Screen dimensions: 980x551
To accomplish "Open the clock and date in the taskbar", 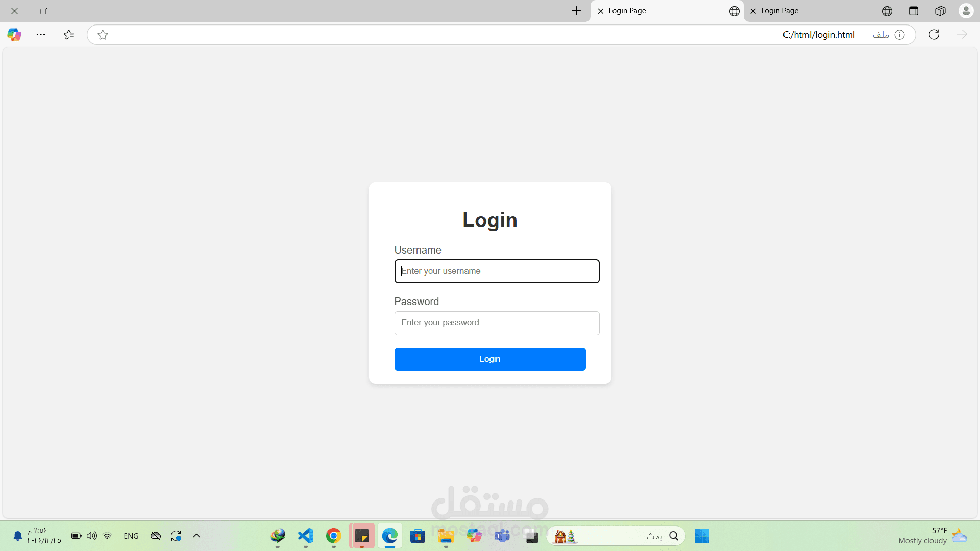I will pyautogui.click(x=44, y=536).
